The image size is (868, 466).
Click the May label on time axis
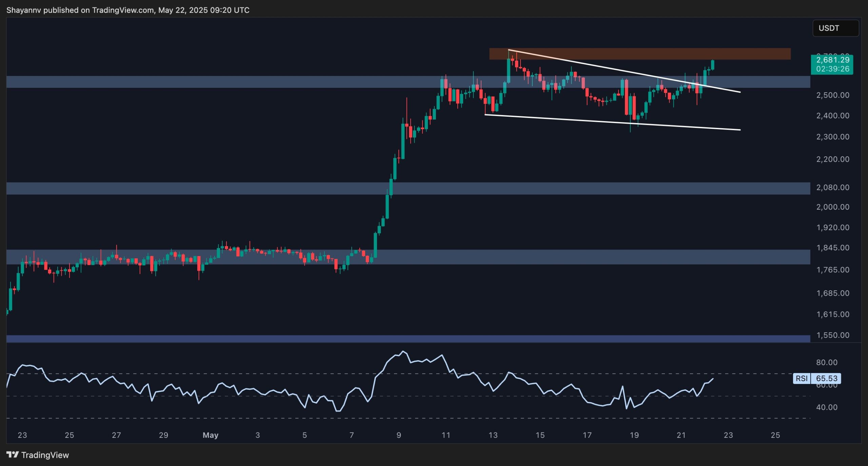210,435
